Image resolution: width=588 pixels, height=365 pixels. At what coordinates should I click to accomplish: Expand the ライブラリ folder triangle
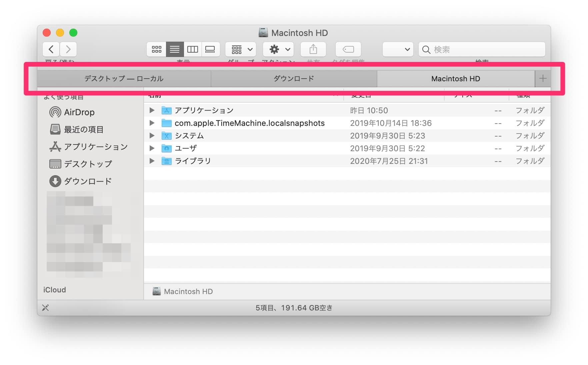(152, 161)
